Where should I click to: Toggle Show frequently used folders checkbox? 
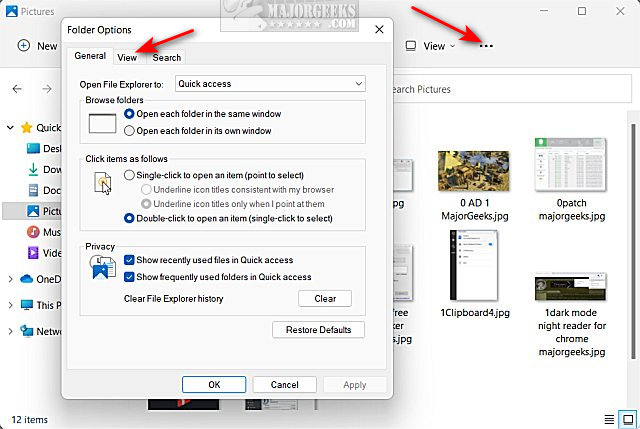coord(129,277)
